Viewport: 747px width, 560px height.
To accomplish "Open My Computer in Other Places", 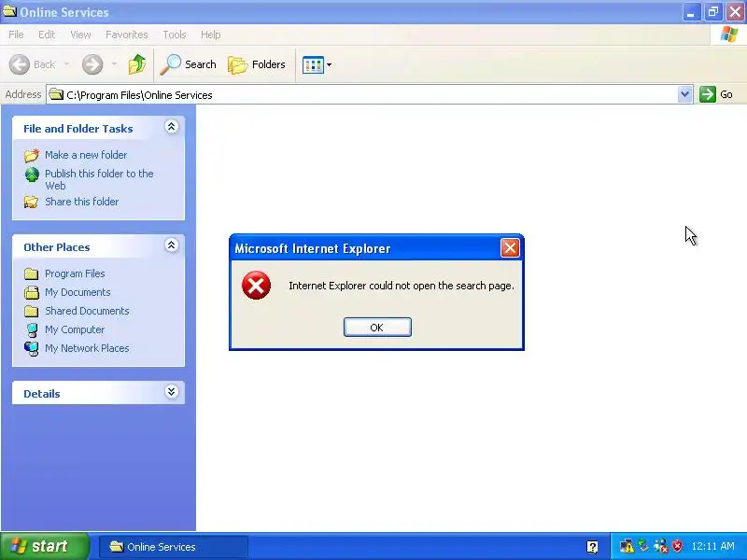I will (x=75, y=329).
